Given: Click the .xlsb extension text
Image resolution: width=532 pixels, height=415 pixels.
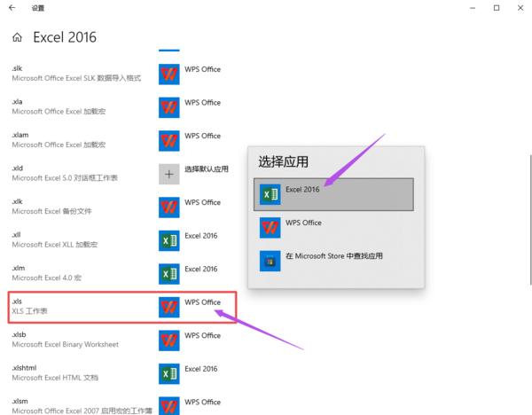Looking at the screenshot, I should (x=19, y=334).
